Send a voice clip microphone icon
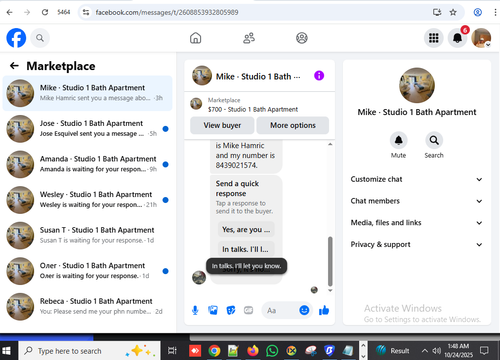The width and height of the screenshot is (500, 360). pos(195,311)
